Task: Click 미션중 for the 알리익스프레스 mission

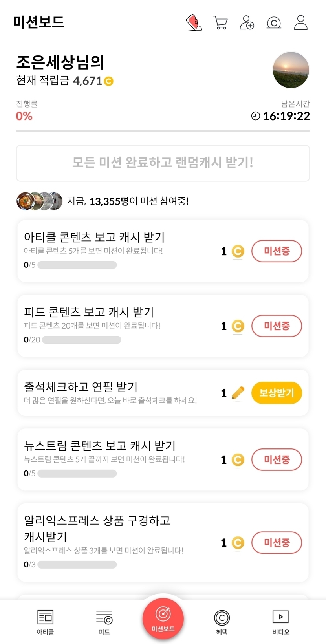Action: (277, 542)
